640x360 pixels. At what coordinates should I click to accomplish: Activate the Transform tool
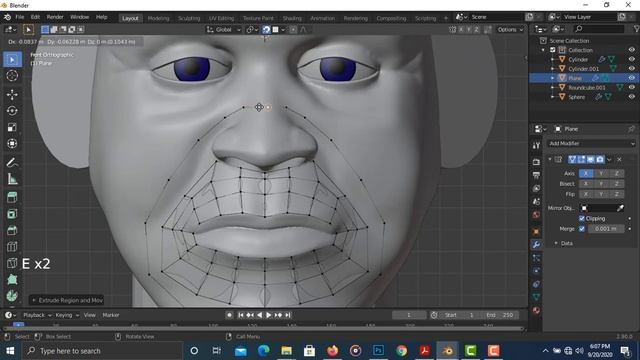tap(12, 143)
